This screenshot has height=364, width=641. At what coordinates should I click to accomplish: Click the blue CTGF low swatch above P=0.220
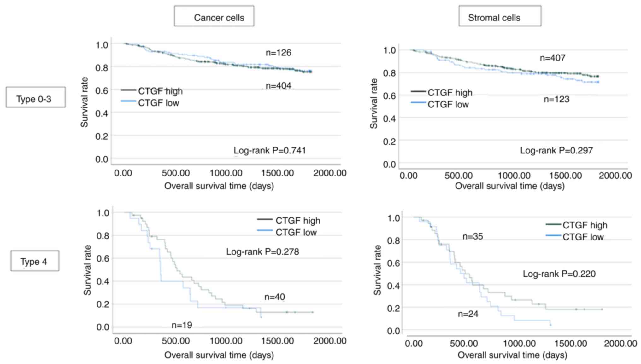click(x=553, y=235)
